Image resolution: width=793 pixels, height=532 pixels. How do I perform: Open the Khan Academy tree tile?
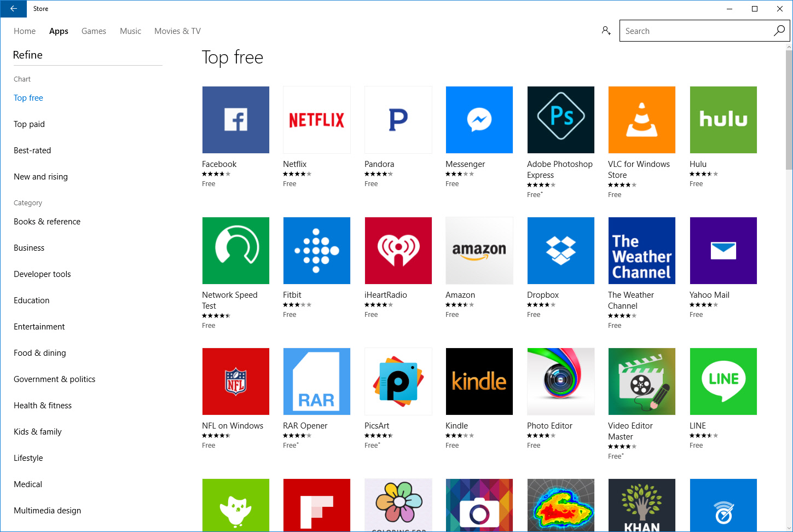click(x=642, y=505)
